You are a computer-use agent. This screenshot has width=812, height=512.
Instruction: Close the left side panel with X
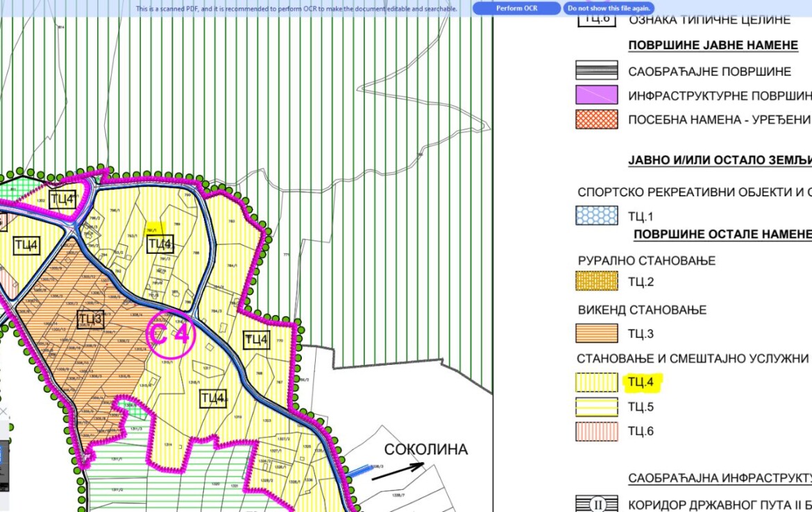coord(2,412)
